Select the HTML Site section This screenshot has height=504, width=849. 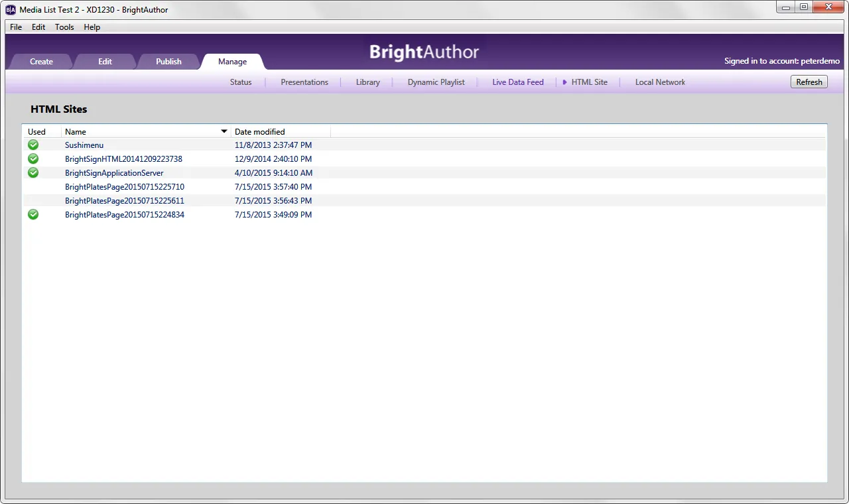coord(589,82)
